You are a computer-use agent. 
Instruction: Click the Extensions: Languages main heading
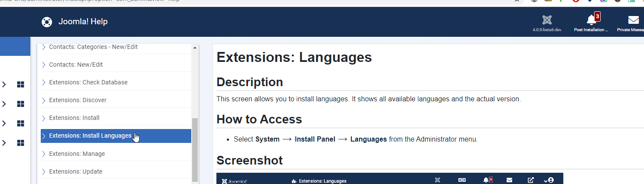(294, 57)
